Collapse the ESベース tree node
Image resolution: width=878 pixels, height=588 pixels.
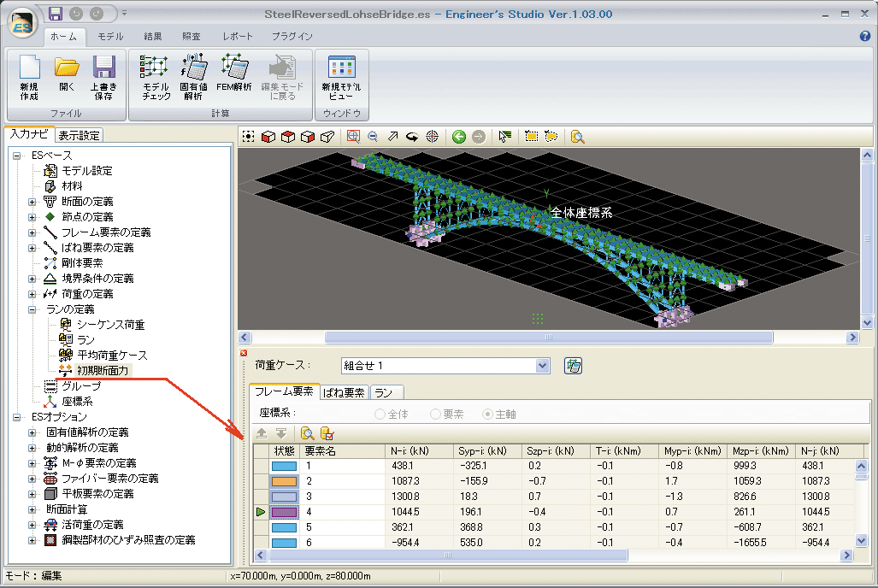click(17, 156)
